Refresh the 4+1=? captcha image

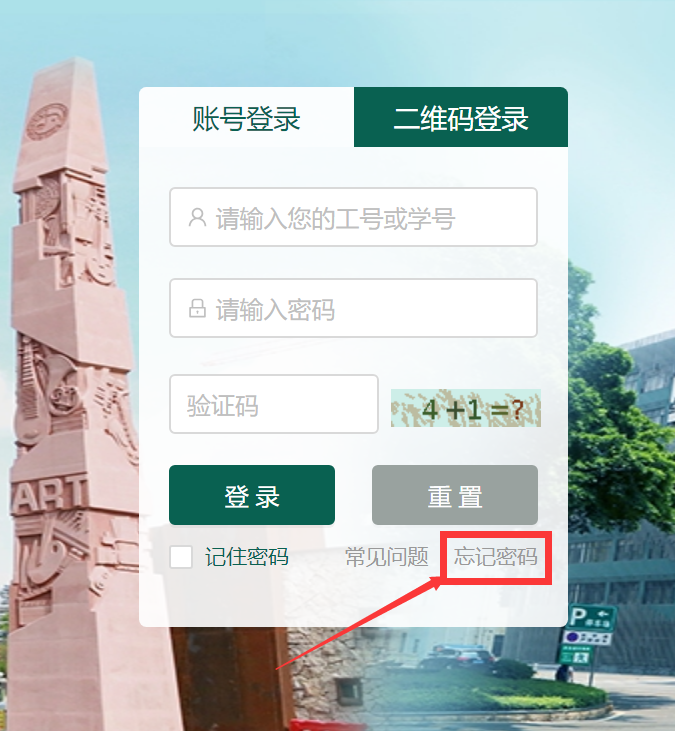tap(466, 408)
